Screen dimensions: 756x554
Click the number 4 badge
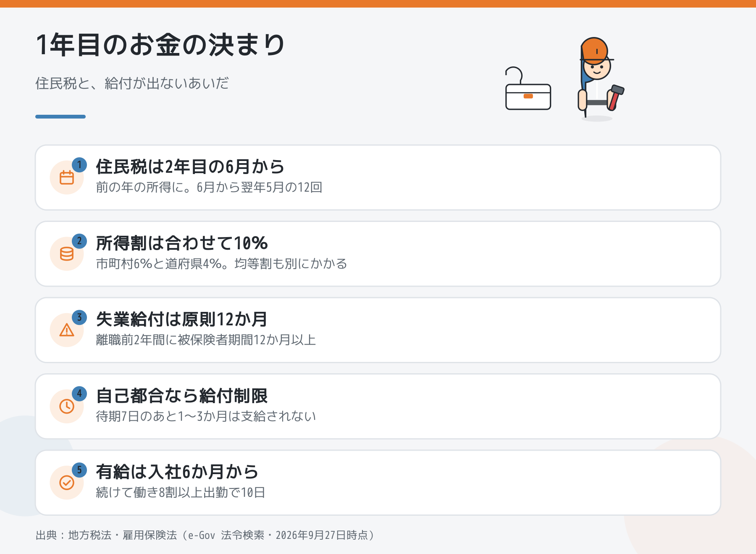click(x=79, y=394)
